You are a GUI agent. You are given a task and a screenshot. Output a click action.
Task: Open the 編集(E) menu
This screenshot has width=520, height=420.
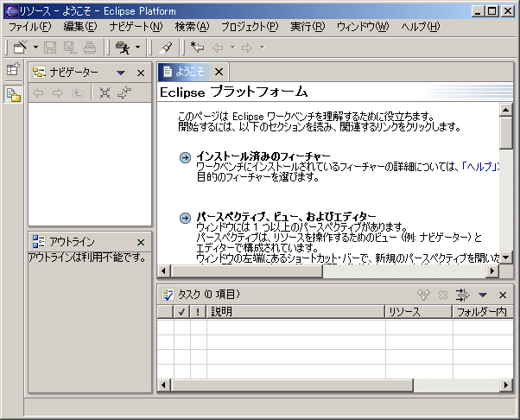(80, 27)
